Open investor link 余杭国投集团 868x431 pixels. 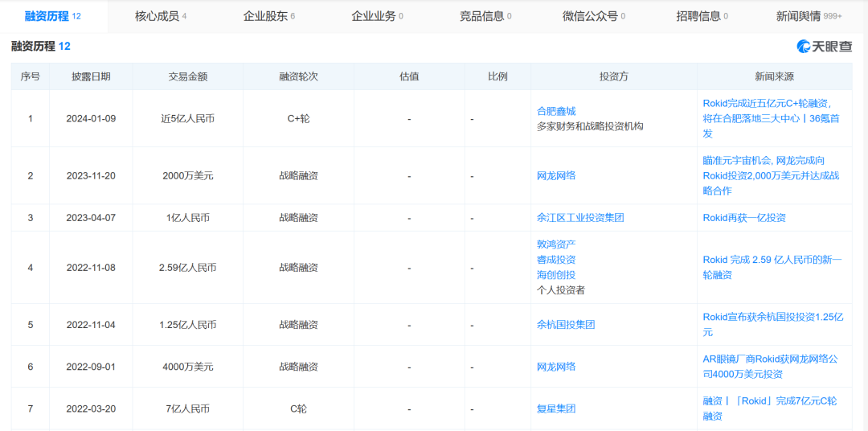click(x=566, y=325)
